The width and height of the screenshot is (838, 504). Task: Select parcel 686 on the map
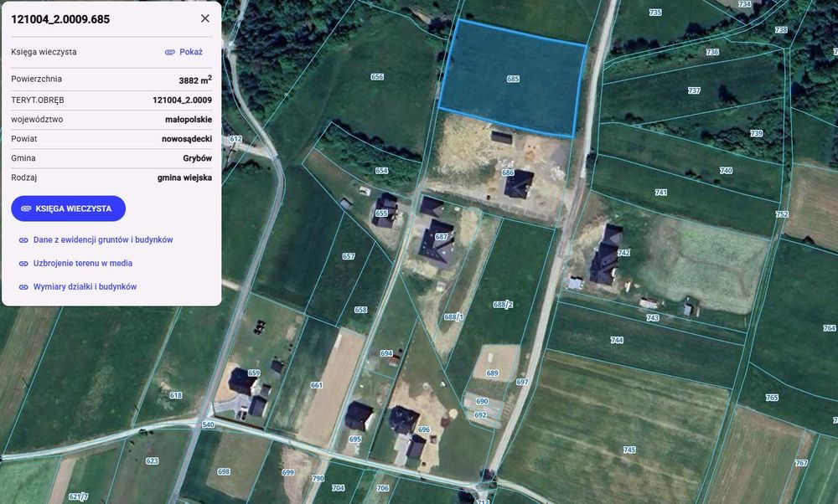pos(508,172)
